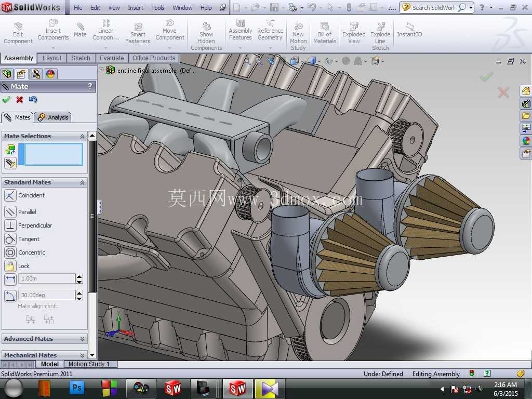Cancel the mate with red X

tap(20, 99)
